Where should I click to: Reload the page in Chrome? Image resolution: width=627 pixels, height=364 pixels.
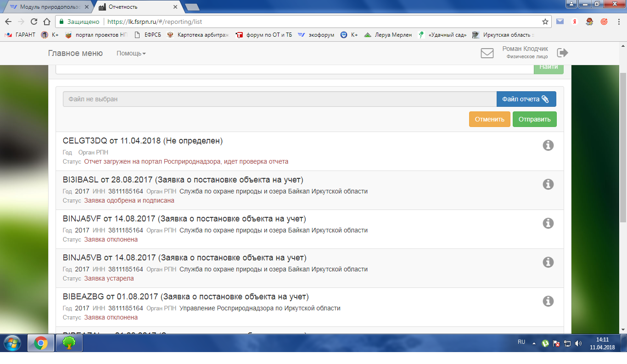[34, 22]
